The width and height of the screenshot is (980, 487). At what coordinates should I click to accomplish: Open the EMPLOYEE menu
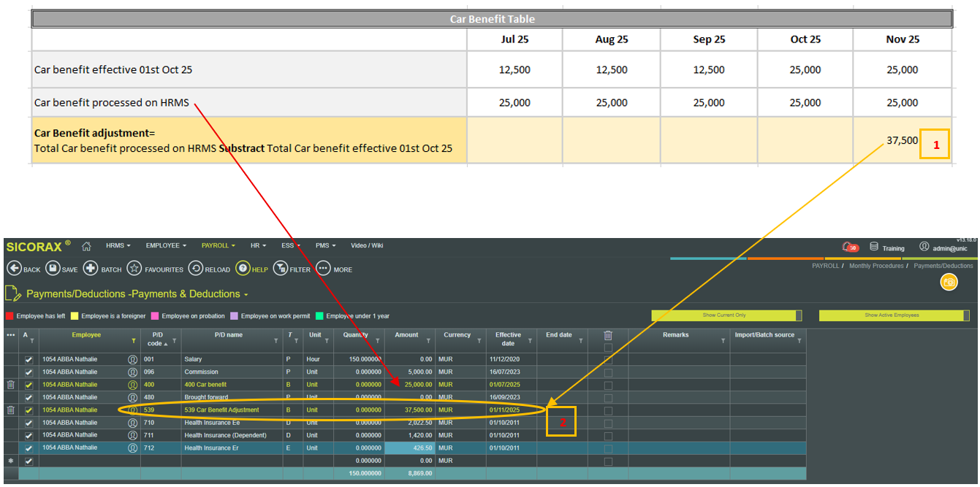[x=166, y=246]
